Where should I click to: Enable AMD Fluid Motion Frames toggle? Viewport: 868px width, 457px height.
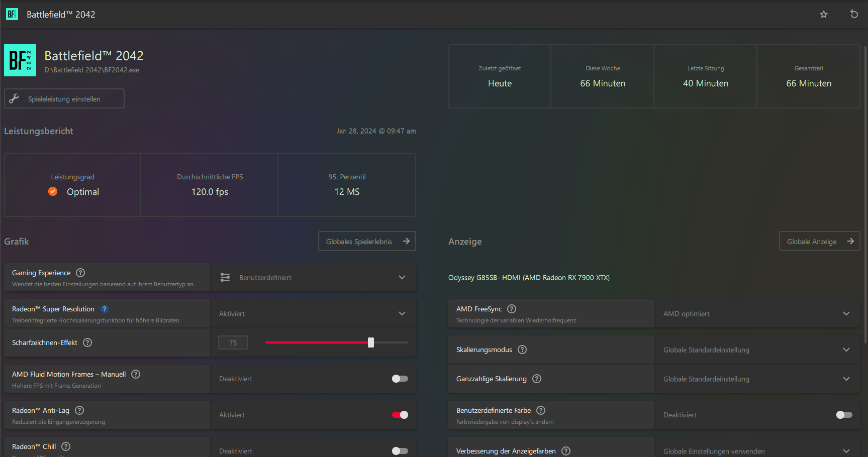[x=400, y=379]
